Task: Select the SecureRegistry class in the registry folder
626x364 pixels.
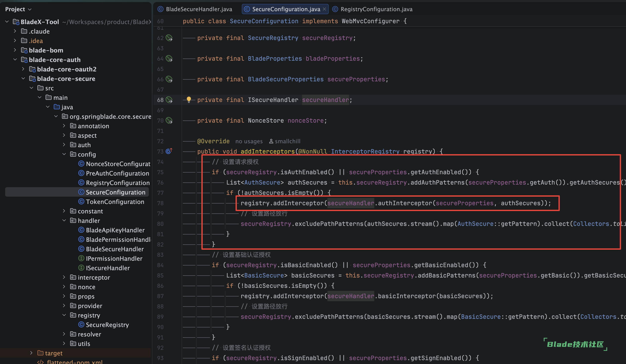Action: (x=107, y=325)
